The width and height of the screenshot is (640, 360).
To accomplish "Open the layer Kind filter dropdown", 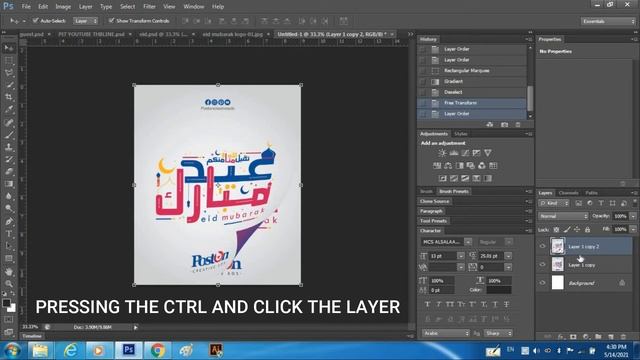I will [554, 203].
